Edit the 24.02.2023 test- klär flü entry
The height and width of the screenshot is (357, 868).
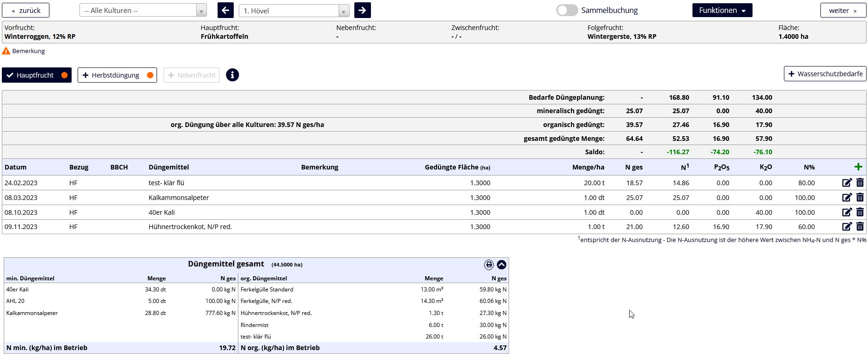[847, 183]
